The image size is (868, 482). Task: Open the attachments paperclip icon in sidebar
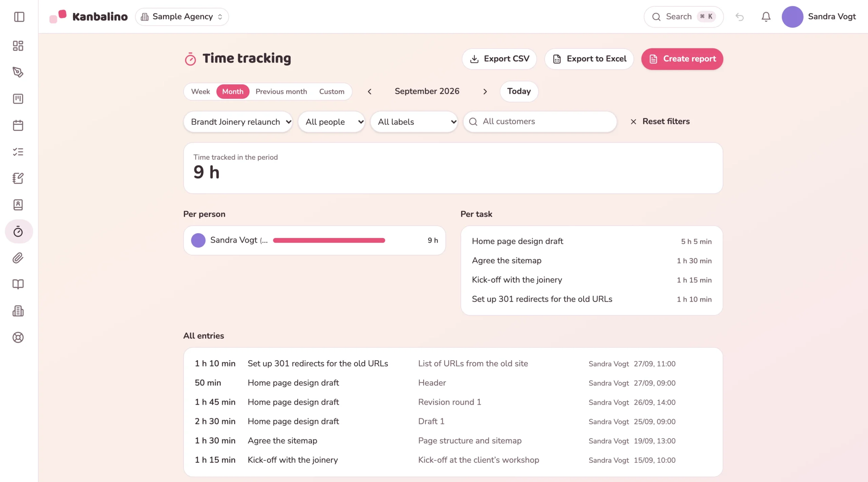[x=18, y=258]
